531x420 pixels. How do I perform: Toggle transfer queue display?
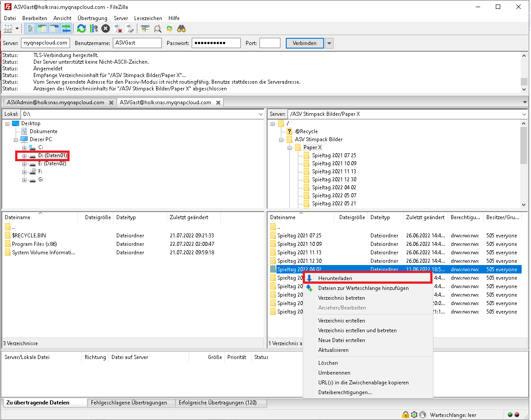66,29
